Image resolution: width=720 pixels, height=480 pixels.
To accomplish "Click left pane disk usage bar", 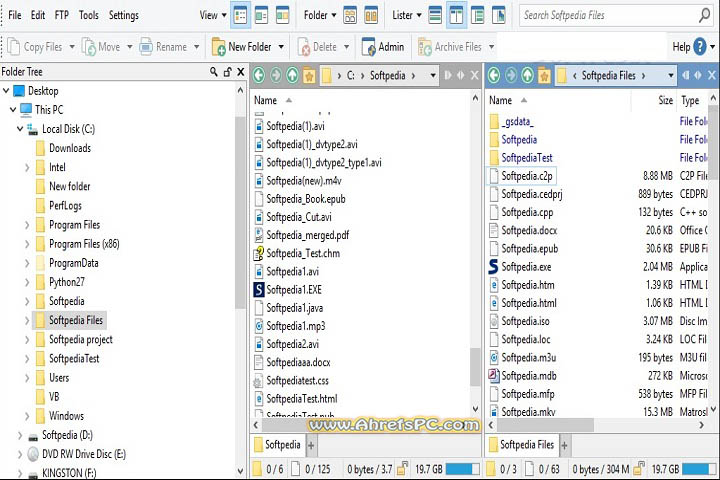I will [x=462, y=469].
